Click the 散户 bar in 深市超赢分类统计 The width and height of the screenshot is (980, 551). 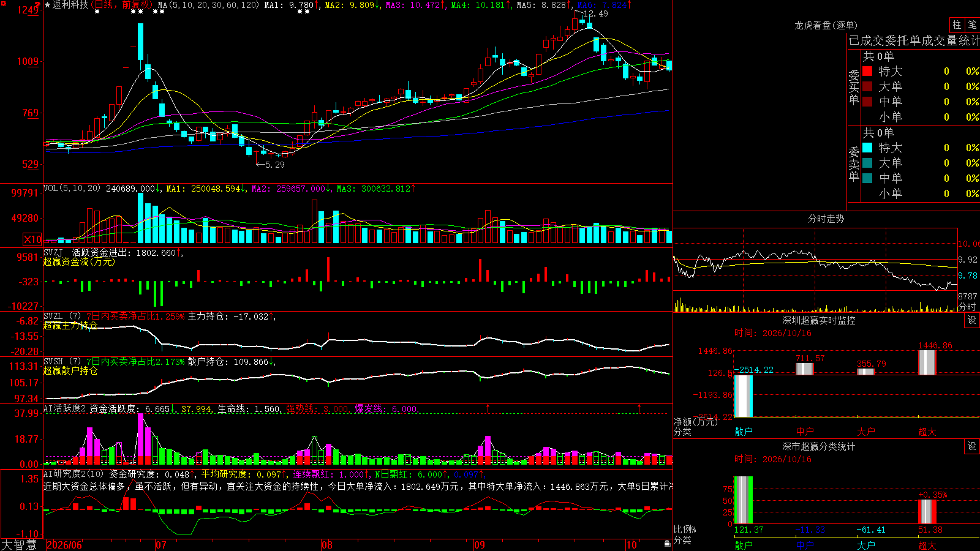[x=744, y=500]
